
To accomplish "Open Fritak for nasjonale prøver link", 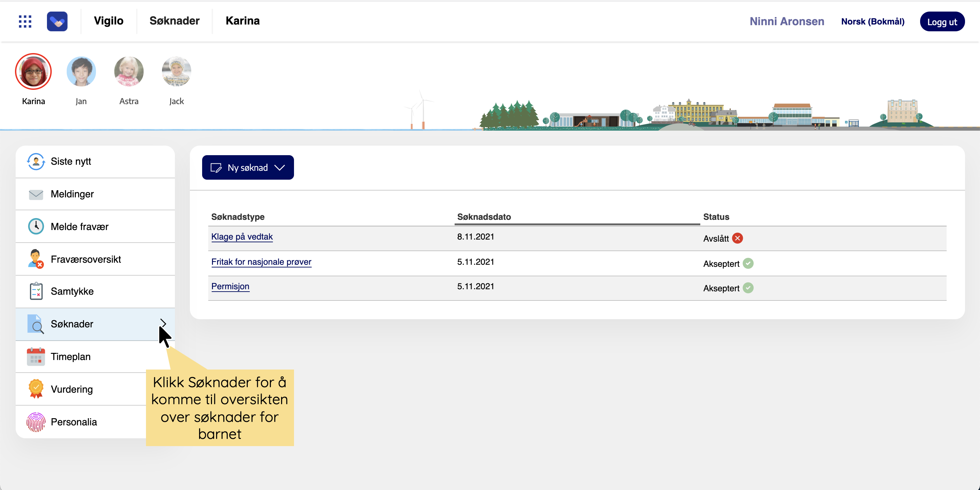I will (261, 262).
